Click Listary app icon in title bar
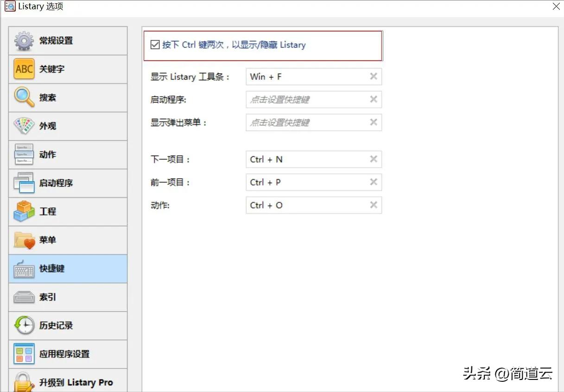This screenshot has height=392, width=564. [x=10, y=6]
